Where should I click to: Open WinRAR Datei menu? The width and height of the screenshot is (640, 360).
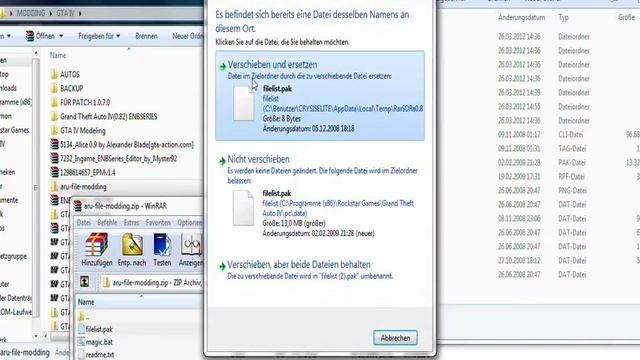(x=84, y=223)
